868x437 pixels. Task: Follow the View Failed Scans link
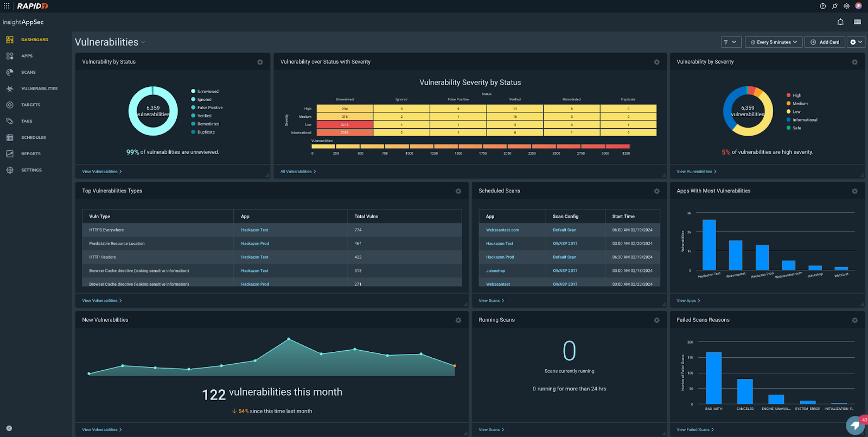tap(694, 429)
